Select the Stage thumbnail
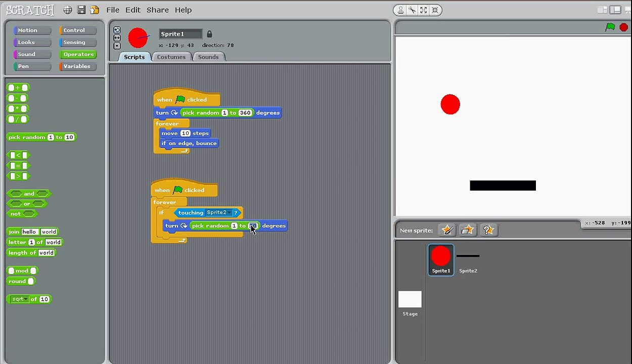The height and width of the screenshot is (364, 632). (410, 303)
